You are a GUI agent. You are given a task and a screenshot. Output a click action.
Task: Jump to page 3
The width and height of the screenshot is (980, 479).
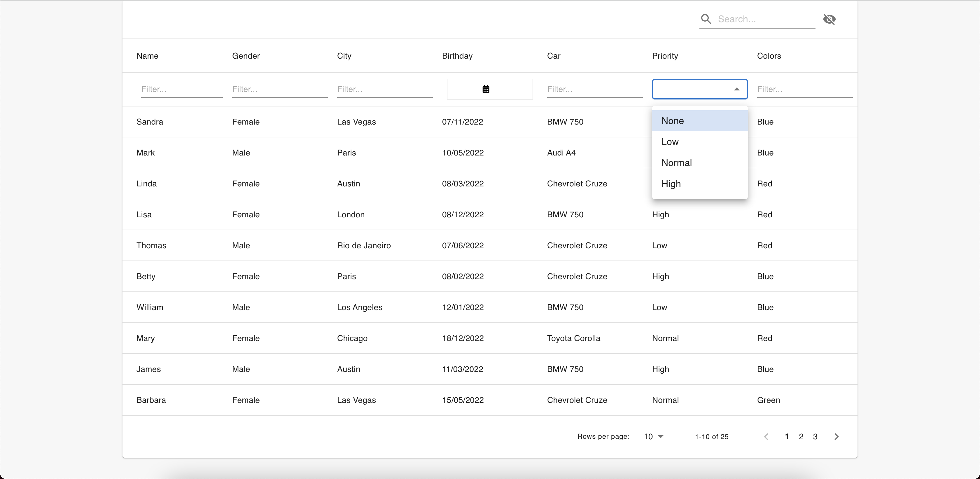tap(815, 437)
